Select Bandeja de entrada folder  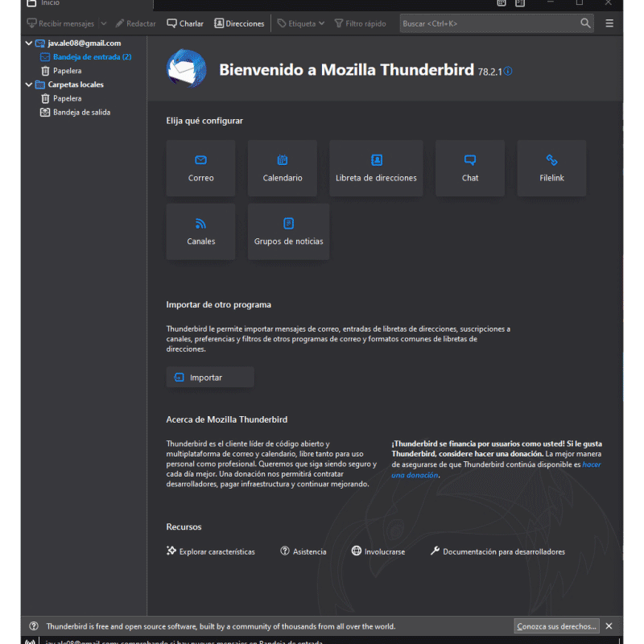(x=91, y=57)
